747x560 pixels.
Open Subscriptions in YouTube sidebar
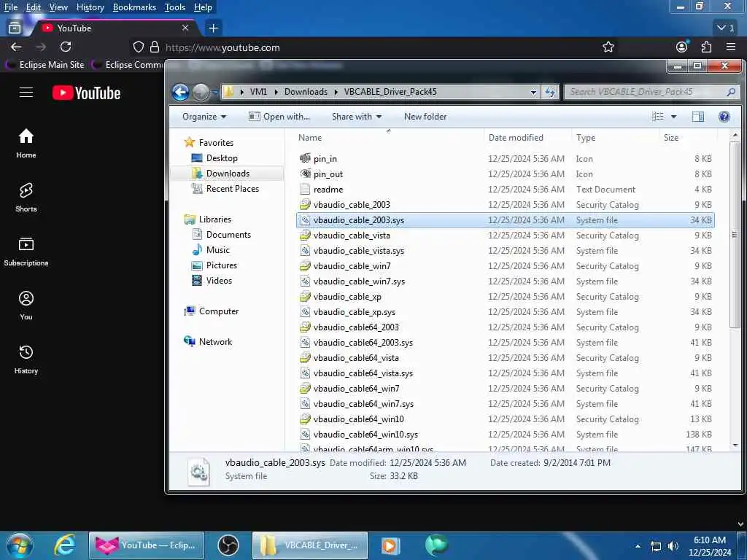click(x=26, y=252)
